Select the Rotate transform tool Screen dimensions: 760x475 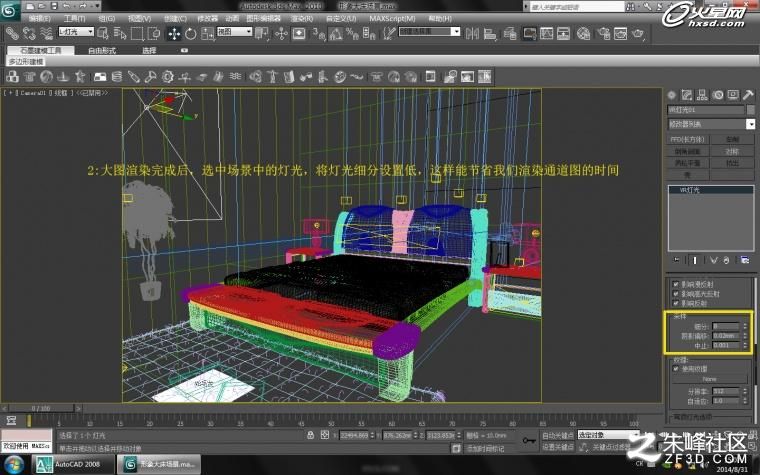(190, 33)
